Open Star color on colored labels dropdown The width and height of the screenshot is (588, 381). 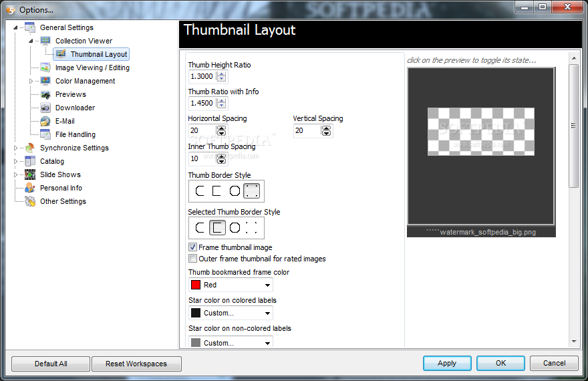point(267,313)
